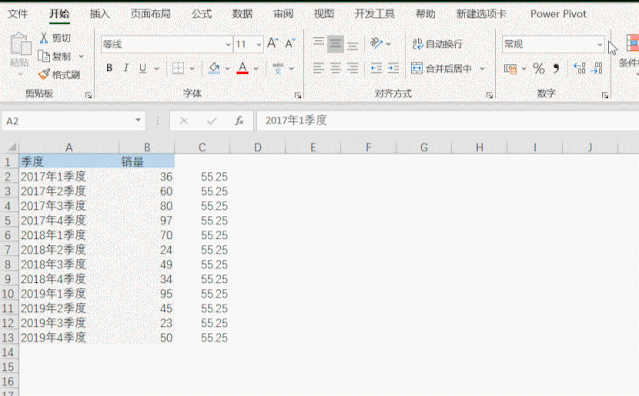Open the borders dropdown arrow
The width and height of the screenshot is (639, 396).
coord(192,68)
